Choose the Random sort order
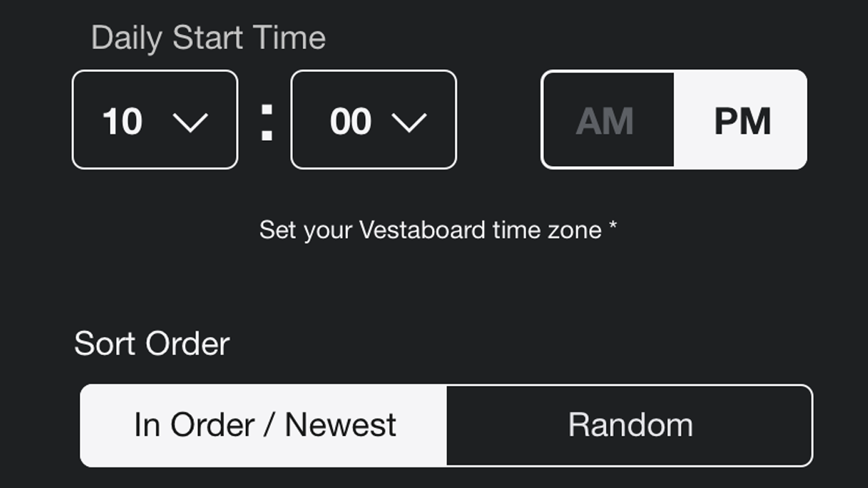This screenshot has width=868, height=488. [x=630, y=425]
